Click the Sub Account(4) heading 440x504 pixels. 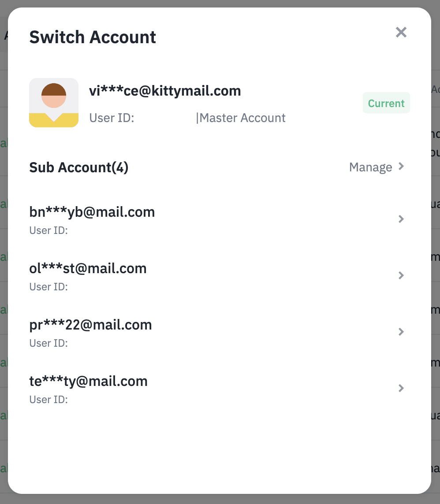coord(79,167)
